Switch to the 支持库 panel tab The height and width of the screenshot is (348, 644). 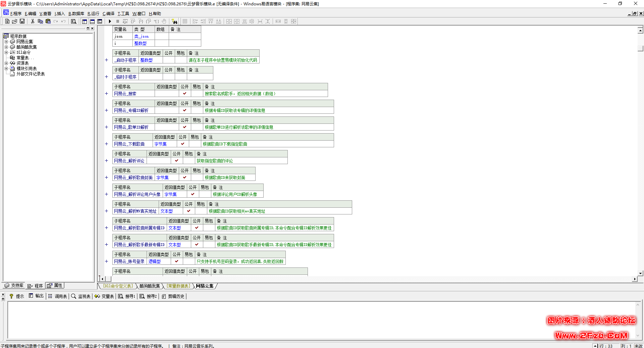pos(14,286)
